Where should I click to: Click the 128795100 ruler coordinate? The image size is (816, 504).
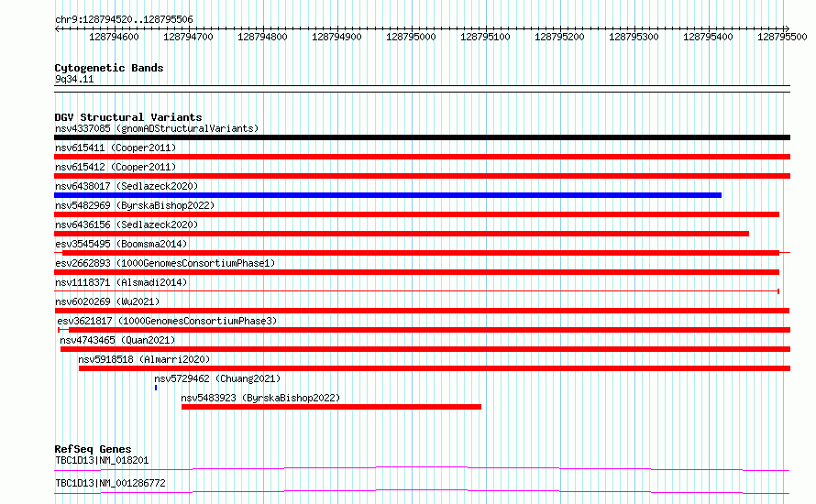pyautogui.click(x=485, y=37)
